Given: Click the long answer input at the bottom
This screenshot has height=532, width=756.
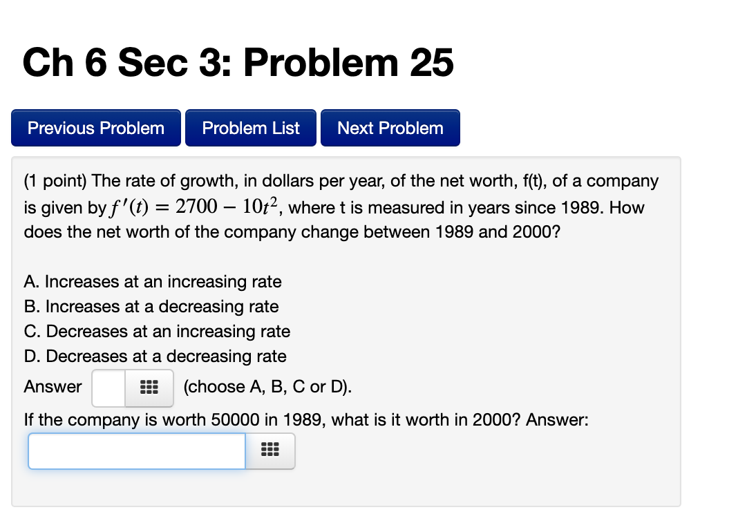Looking at the screenshot, I should [136, 450].
